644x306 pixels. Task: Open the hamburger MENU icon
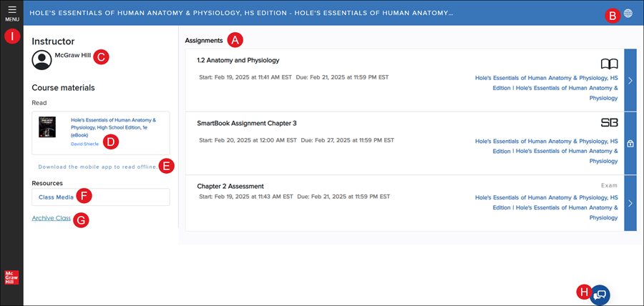[x=11, y=10]
